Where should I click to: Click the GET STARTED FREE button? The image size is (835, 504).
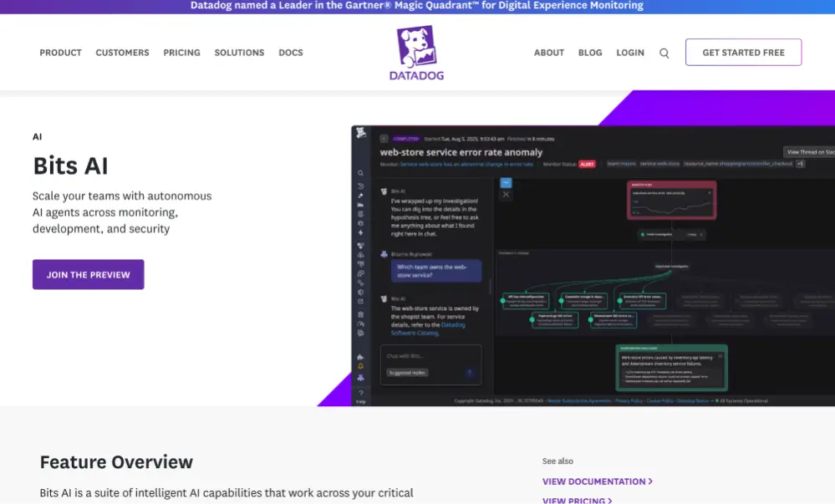[742, 52]
